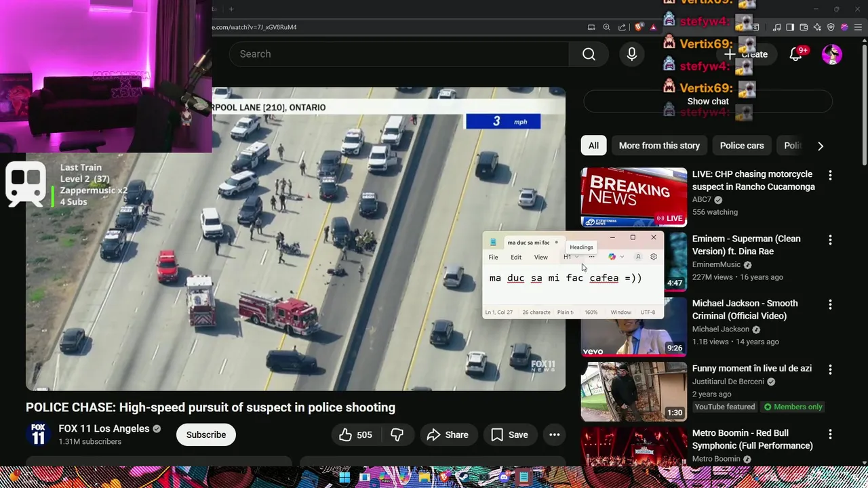Click the police chase video player
Viewport: 868px width, 488px height.
tap(296, 239)
